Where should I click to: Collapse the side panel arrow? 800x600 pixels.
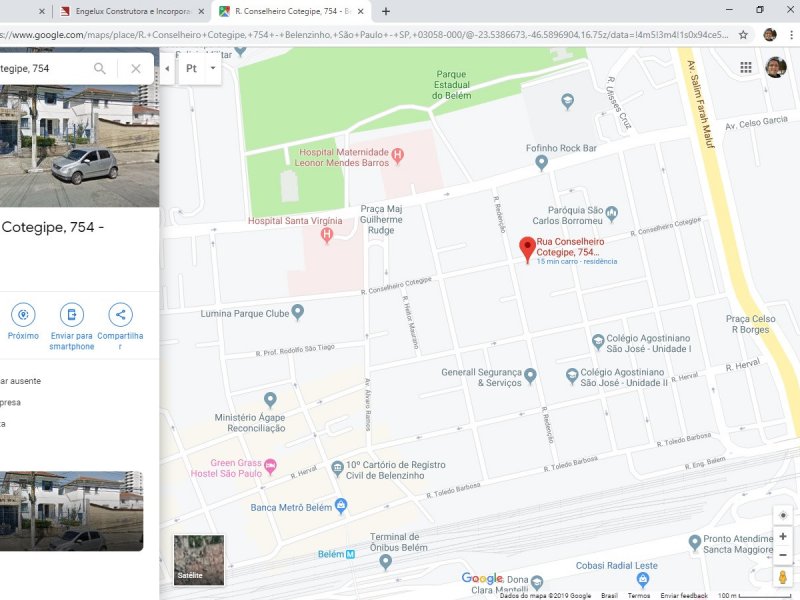(167, 68)
